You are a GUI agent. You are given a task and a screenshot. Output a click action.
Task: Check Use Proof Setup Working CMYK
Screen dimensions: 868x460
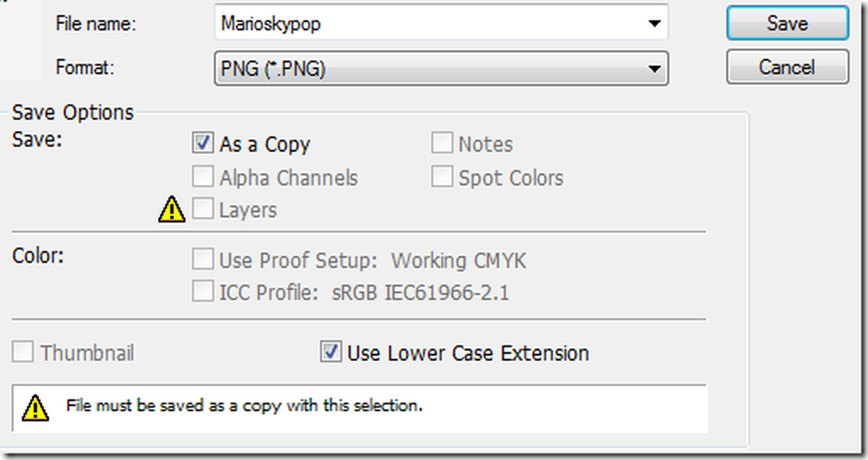202,259
